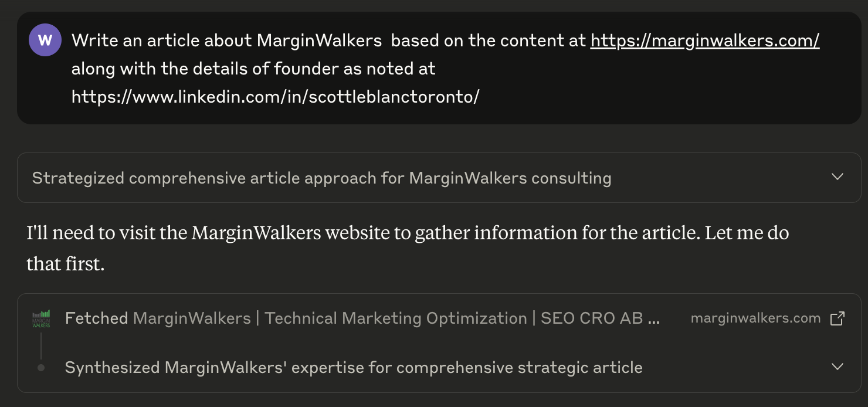Click the vertical connector line under favicon
Image resolution: width=868 pixels, height=407 pixels.
click(41, 346)
